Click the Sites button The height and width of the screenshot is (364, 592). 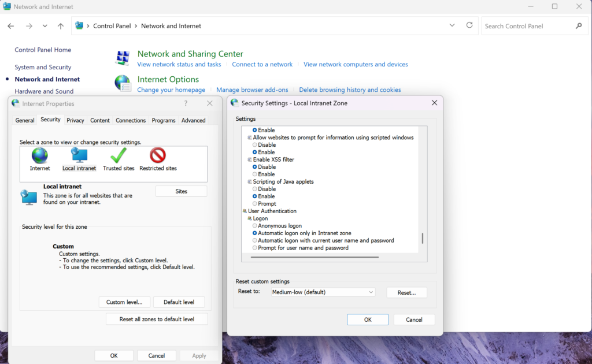click(181, 191)
